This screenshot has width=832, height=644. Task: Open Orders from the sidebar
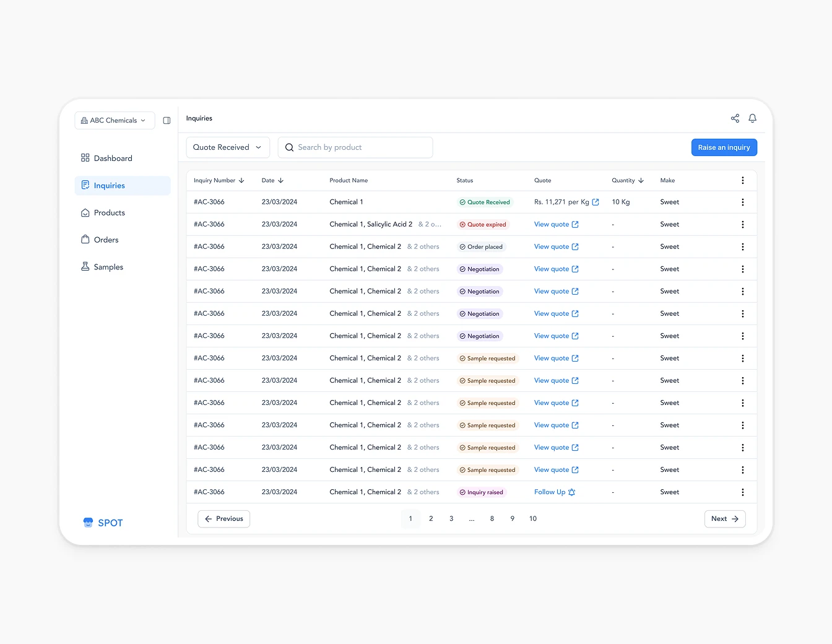pos(106,240)
